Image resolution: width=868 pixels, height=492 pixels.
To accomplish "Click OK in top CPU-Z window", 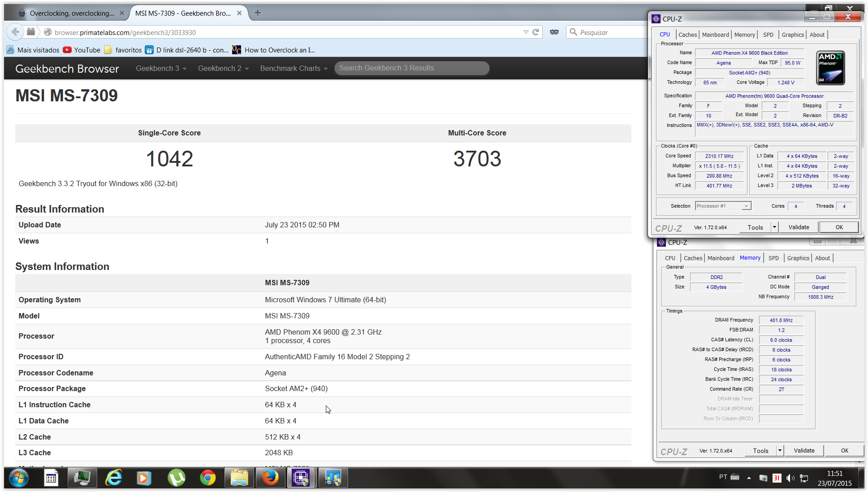I will click(839, 227).
